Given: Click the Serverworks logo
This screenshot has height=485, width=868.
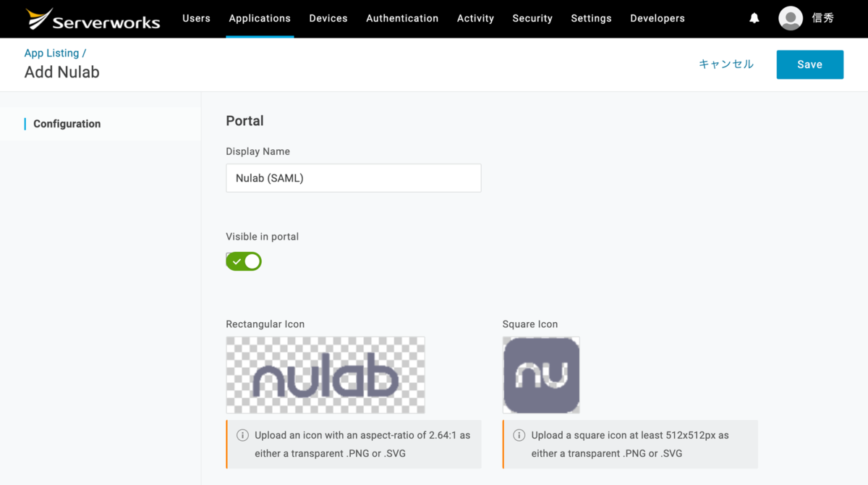Looking at the screenshot, I should [93, 19].
